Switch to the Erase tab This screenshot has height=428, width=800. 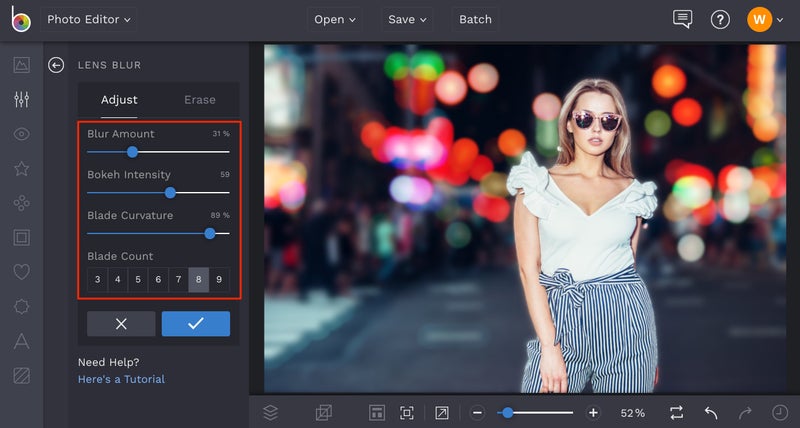tap(199, 100)
